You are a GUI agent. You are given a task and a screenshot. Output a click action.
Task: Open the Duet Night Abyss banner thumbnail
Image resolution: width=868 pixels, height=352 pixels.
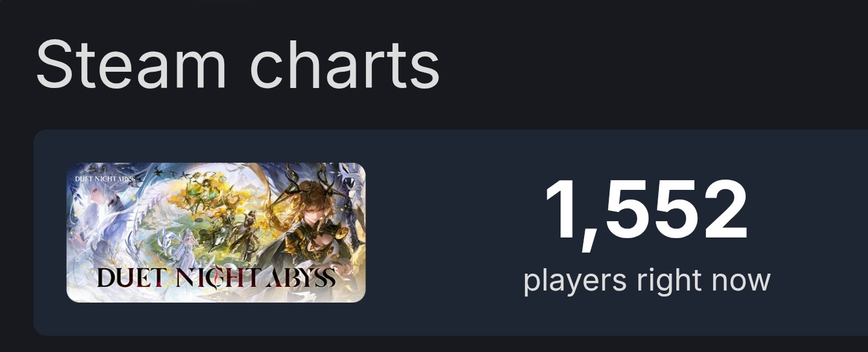coord(216,233)
